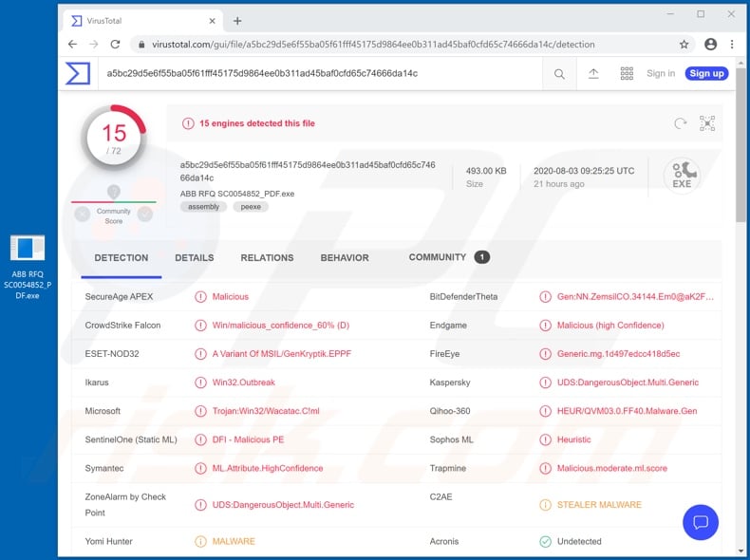Click the 493.00 KB size value
Image resolution: width=750 pixels, height=560 pixels.
pos(486,171)
